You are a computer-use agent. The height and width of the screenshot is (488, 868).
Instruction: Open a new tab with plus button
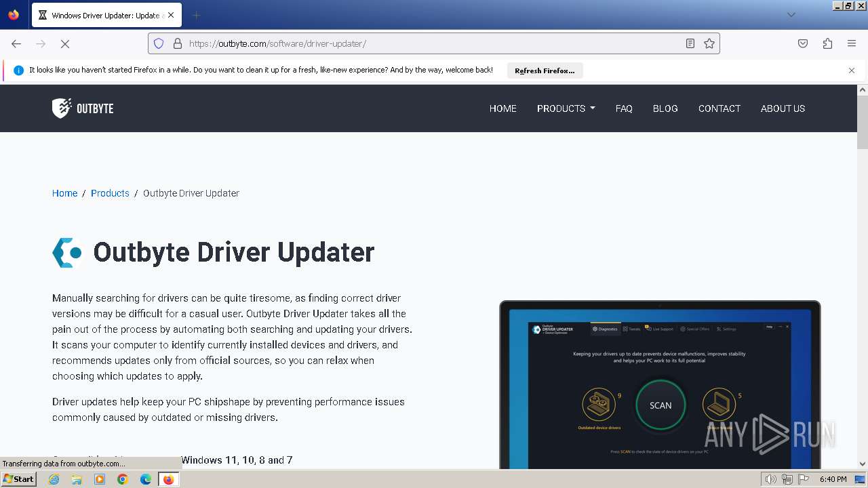click(x=196, y=15)
